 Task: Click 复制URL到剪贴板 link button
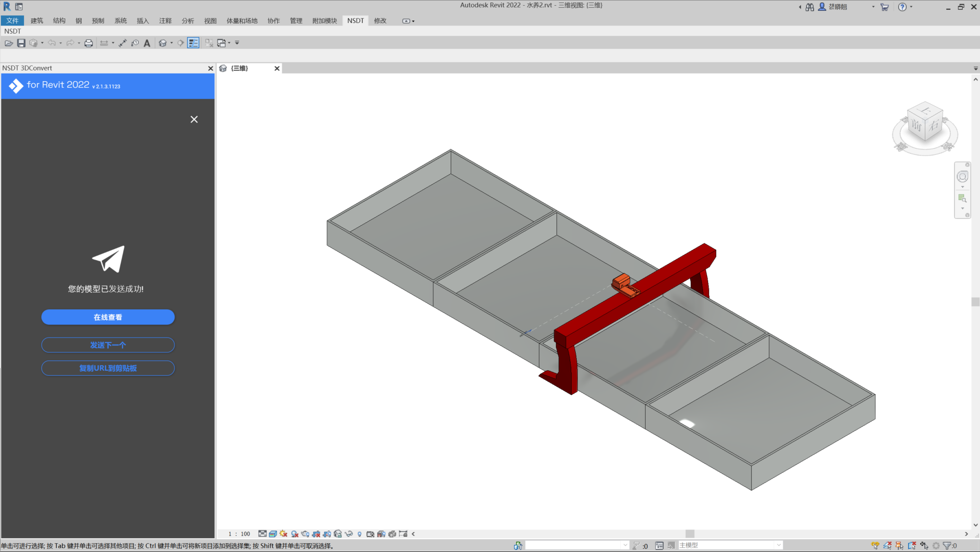[108, 368]
